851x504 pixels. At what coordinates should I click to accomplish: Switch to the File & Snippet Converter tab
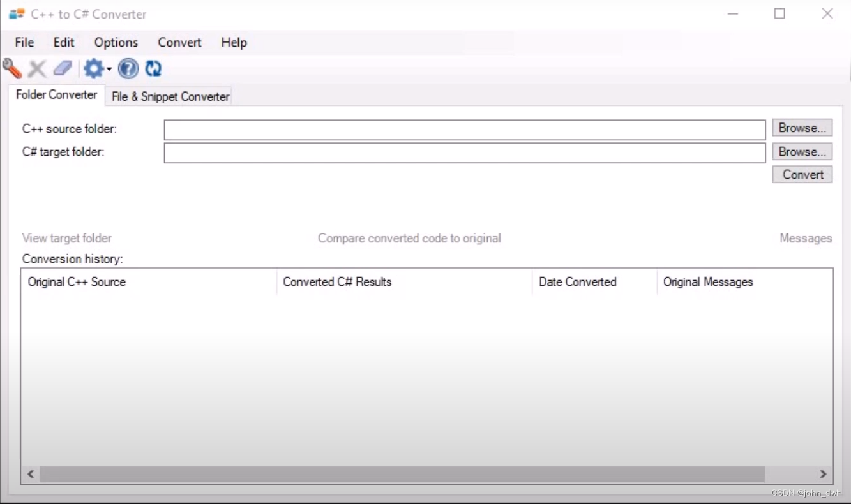click(170, 96)
